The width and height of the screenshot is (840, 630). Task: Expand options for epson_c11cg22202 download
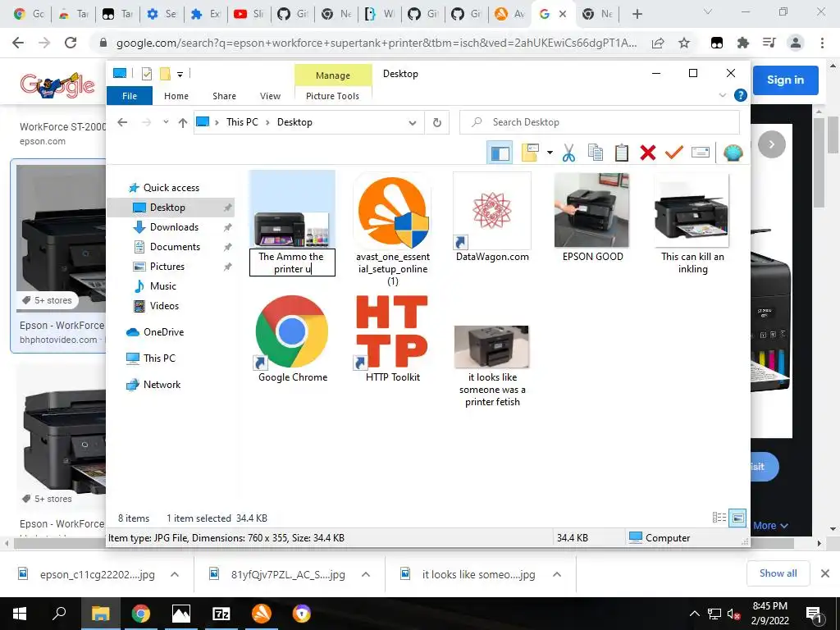click(x=175, y=574)
